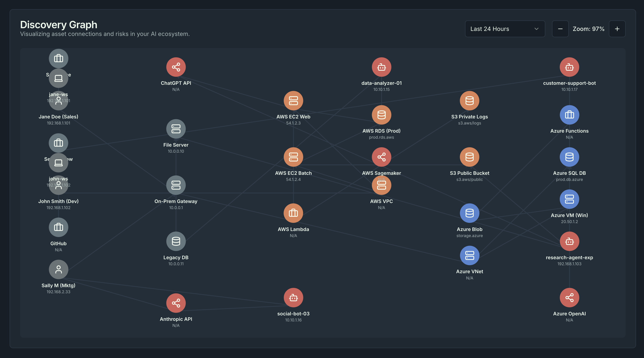Image resolution: width=644 pixels, height=358 pixels.
Task: Select the Sally M (Mktg) user node
Action: (59, 269)
